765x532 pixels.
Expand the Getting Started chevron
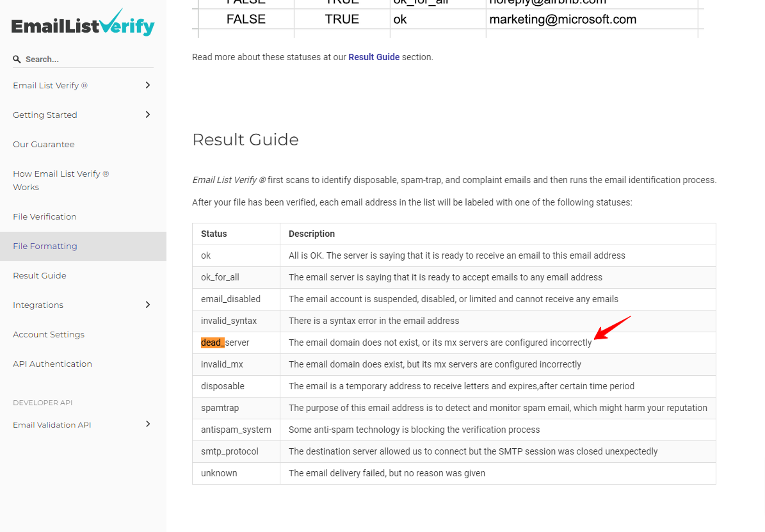[x=148, y=115]
